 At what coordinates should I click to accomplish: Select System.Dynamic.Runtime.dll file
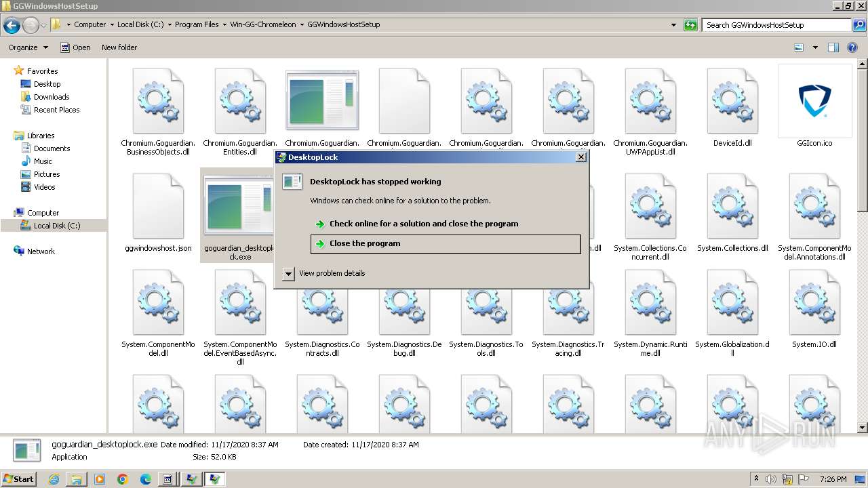point(650,313)
